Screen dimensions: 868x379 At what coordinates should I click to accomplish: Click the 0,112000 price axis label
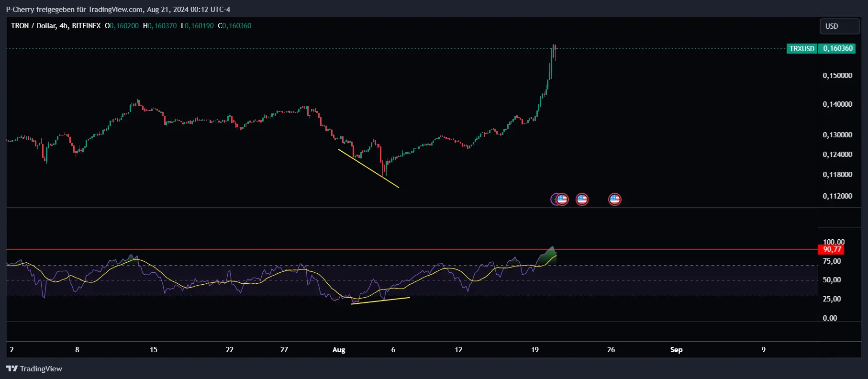click(x=837, y=196)
